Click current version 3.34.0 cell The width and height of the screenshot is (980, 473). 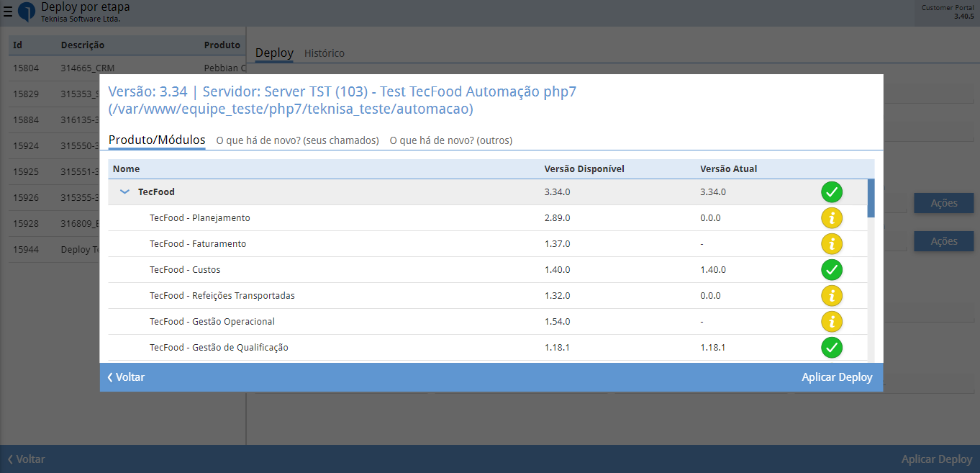(x=713, y=192)
